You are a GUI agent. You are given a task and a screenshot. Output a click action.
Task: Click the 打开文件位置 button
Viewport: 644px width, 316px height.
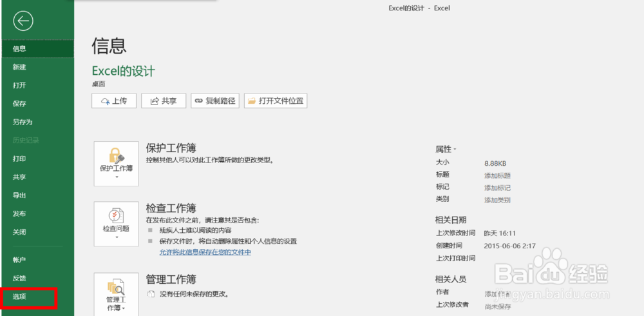276,101
